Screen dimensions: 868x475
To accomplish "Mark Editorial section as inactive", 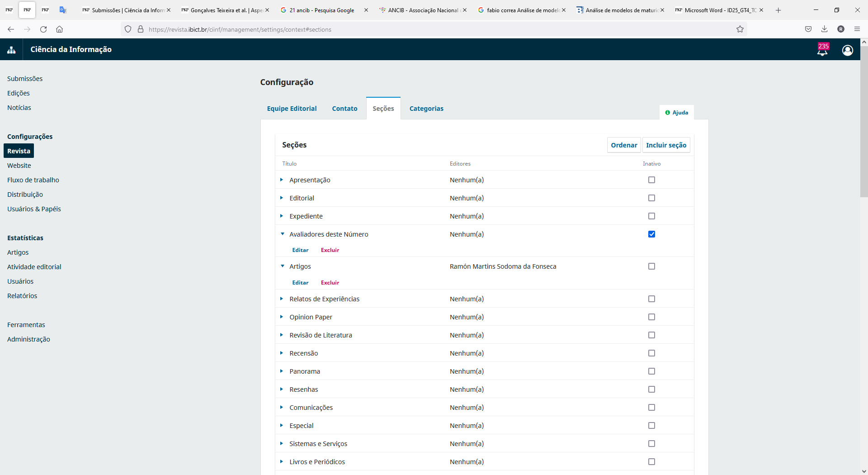I will point(651,198).
